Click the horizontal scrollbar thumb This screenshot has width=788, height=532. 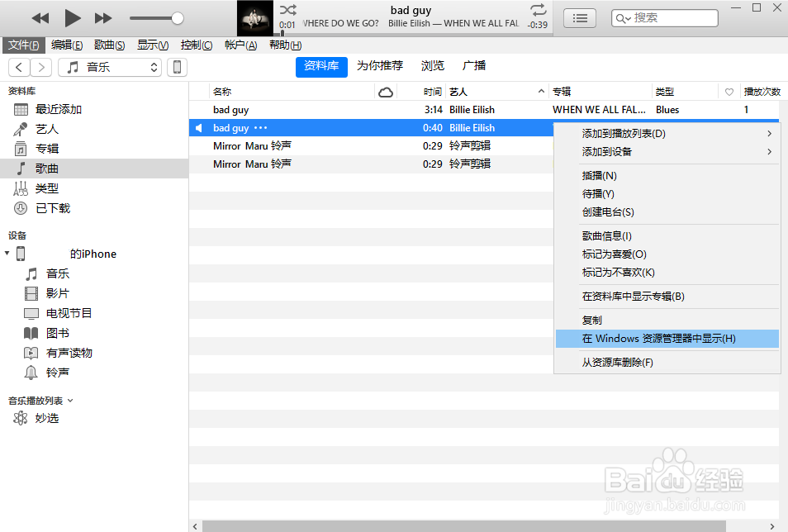pyautogui.click(x=464, y=526)
